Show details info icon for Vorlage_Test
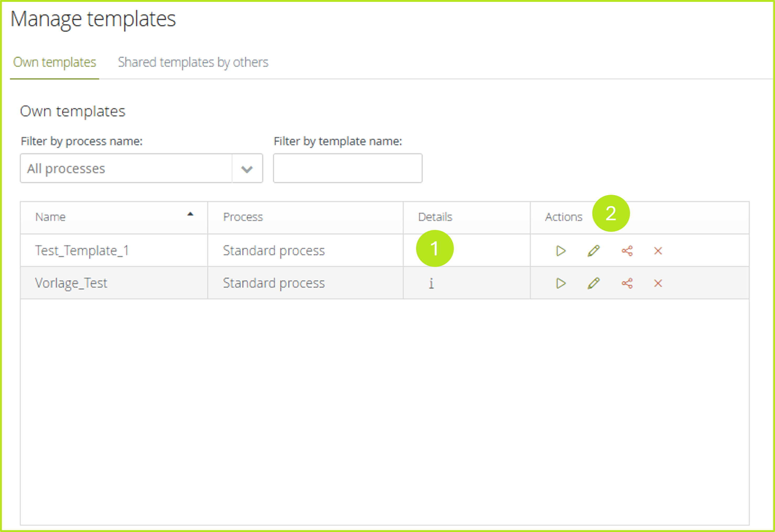775x532 pixels. tap(431, 283)
